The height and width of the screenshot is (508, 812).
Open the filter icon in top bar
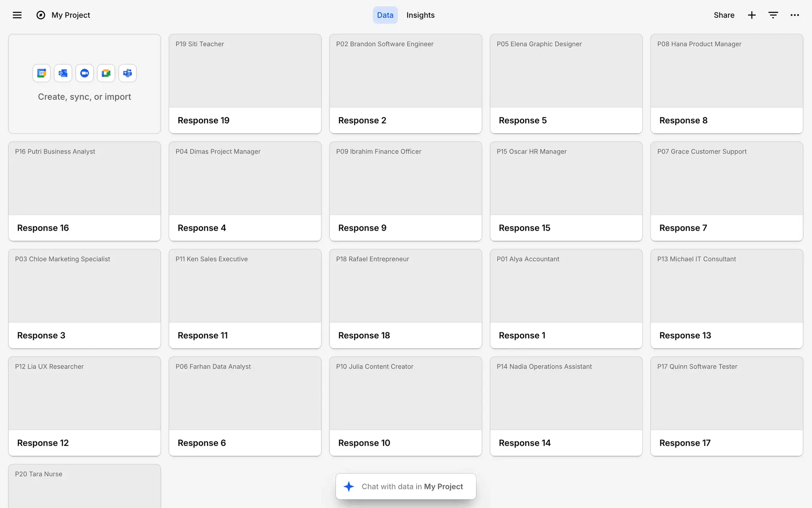pyautogui.click(x=773, y=15)
